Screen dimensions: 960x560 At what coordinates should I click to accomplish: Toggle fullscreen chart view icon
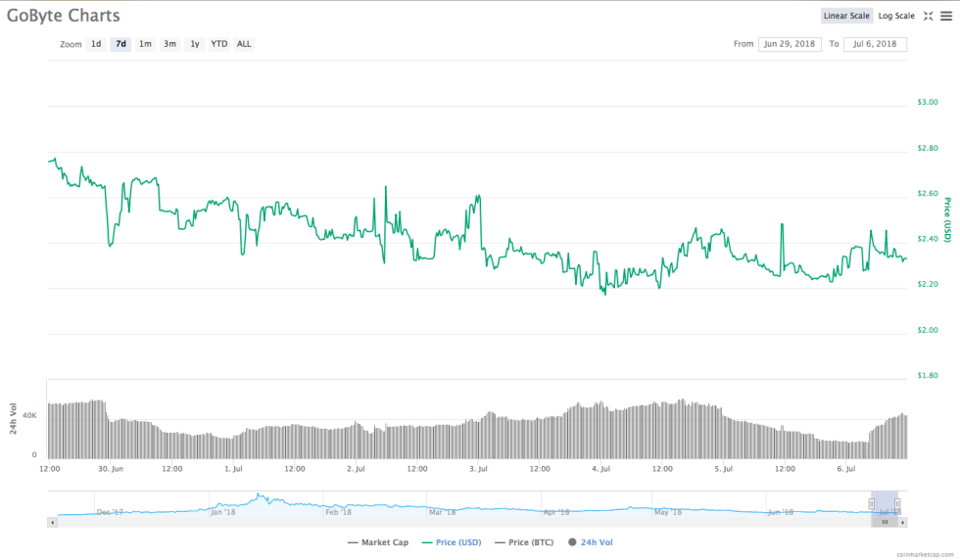(928, 16)
